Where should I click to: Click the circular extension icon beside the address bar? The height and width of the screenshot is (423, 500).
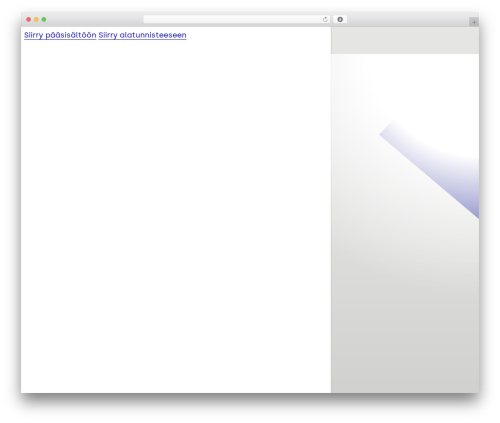coord(340,20)
